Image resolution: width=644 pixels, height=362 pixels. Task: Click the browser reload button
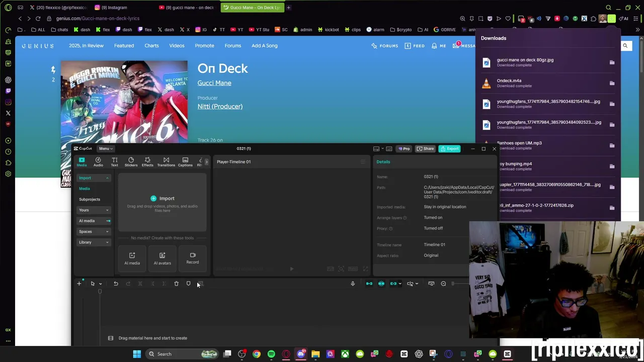[38, 19]
